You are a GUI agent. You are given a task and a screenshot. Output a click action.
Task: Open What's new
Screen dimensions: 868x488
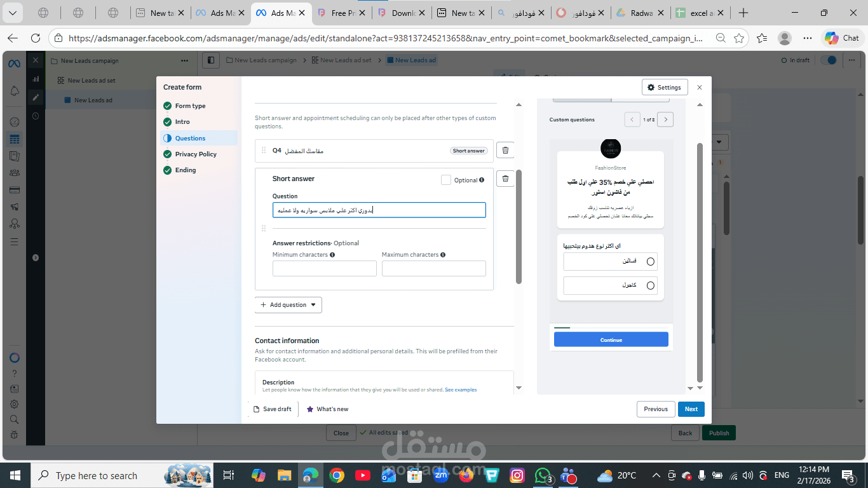(x=327, y=409)
